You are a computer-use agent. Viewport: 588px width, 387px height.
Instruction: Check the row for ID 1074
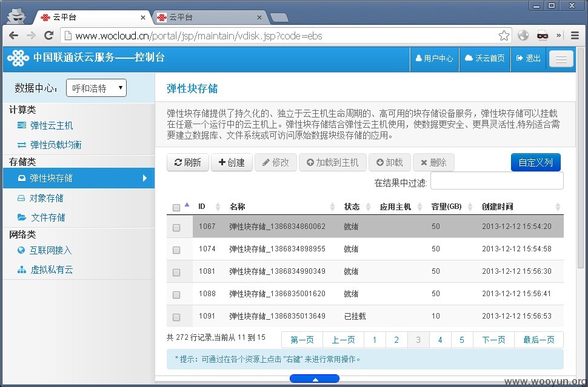(x=176, y=250)
